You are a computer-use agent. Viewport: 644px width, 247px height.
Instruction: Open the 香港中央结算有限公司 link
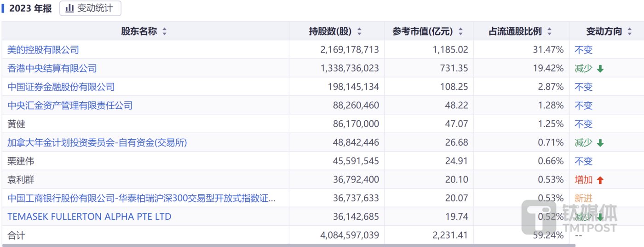(x=52, y=68)
